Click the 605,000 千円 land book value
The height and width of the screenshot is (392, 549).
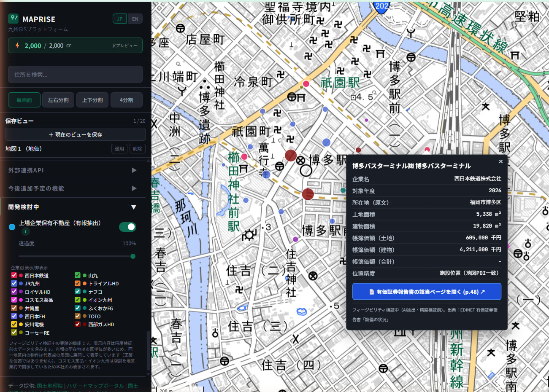click(484, 238)
